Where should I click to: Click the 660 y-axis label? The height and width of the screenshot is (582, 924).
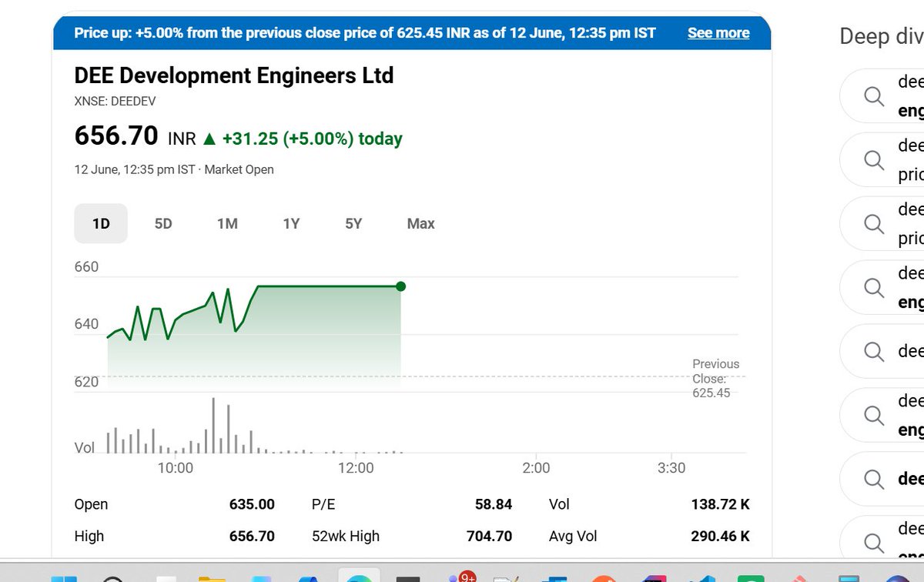86,267
